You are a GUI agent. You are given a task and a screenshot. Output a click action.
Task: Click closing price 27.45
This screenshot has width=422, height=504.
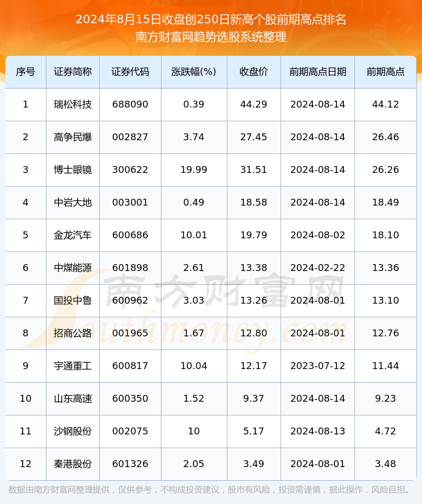[x=254, y=137]
